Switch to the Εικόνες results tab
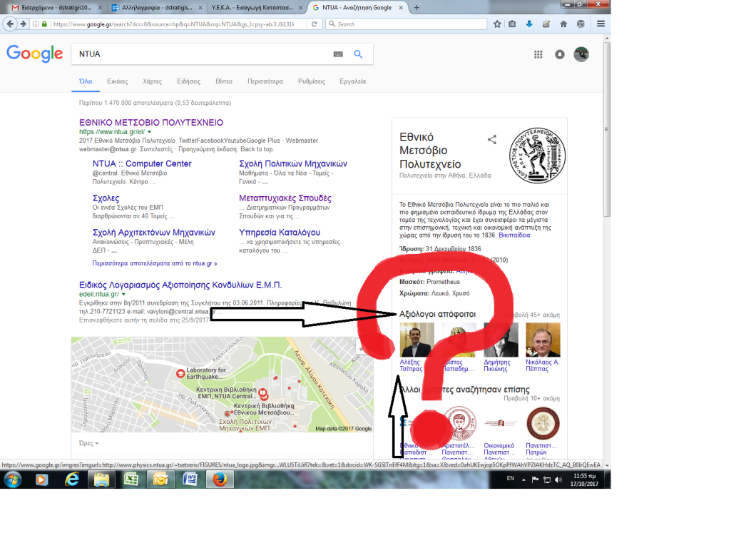The width and height of the screenshot is (756, 548). click(118, 81)
